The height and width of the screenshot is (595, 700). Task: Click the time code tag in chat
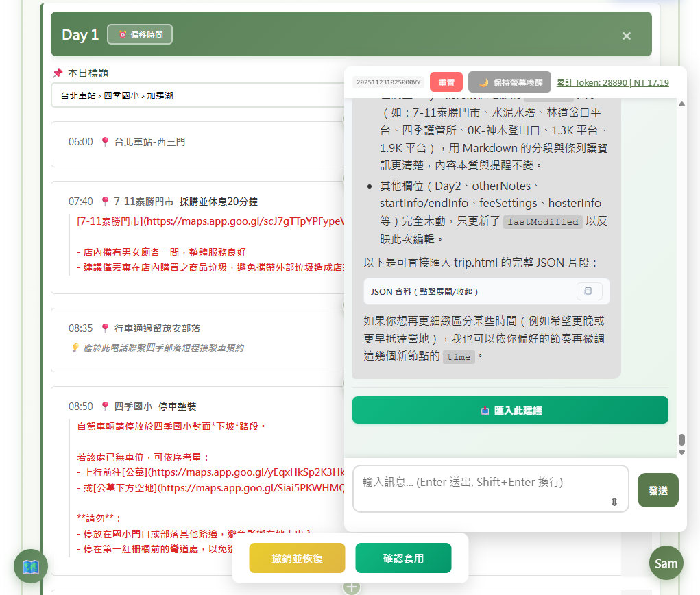(459, 357)
